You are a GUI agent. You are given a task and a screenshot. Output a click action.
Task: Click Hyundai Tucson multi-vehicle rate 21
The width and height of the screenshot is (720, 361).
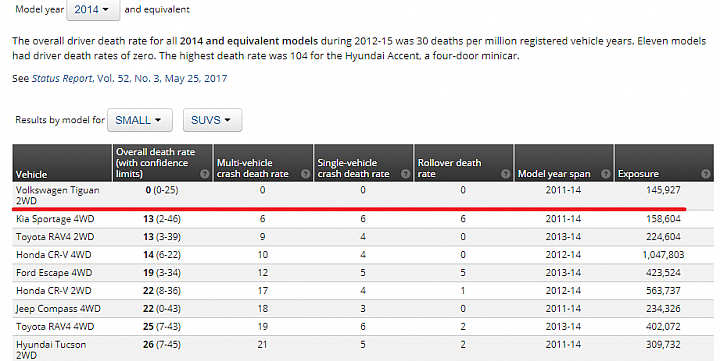tap(263, 344)
